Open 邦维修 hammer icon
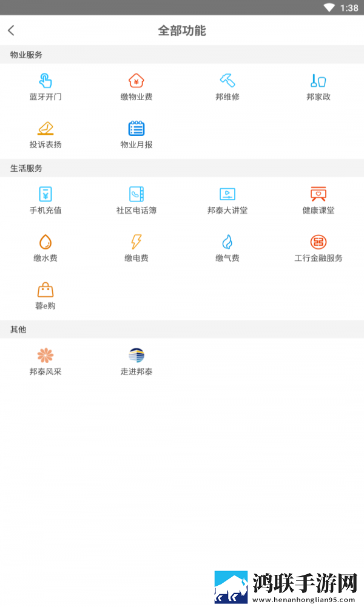 tap(227, 81)
